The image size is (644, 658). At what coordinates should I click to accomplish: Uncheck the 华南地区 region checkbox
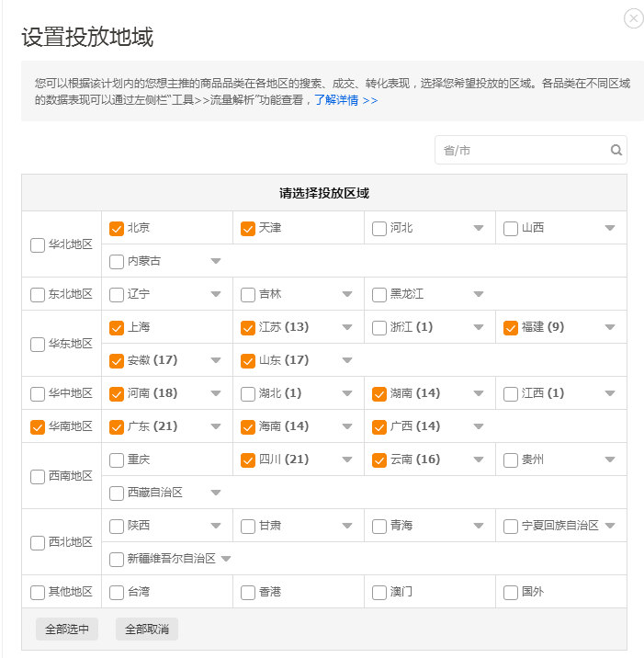click(38, 427)
